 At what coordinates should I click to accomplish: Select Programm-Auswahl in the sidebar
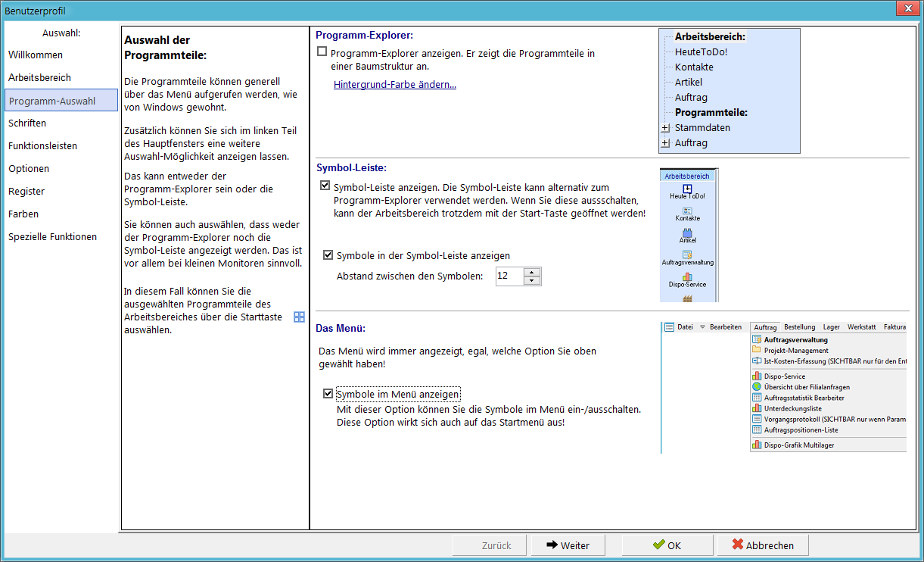tap(61, 100)
